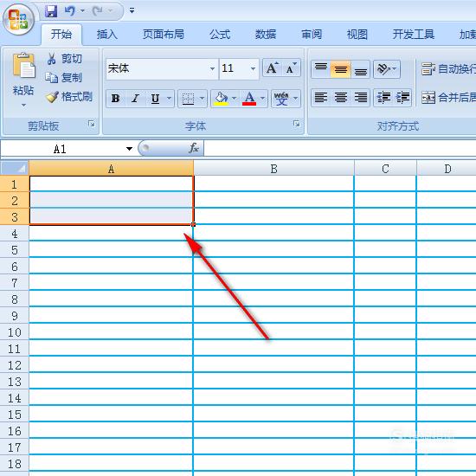Select column C header

[x=385, y=168]
